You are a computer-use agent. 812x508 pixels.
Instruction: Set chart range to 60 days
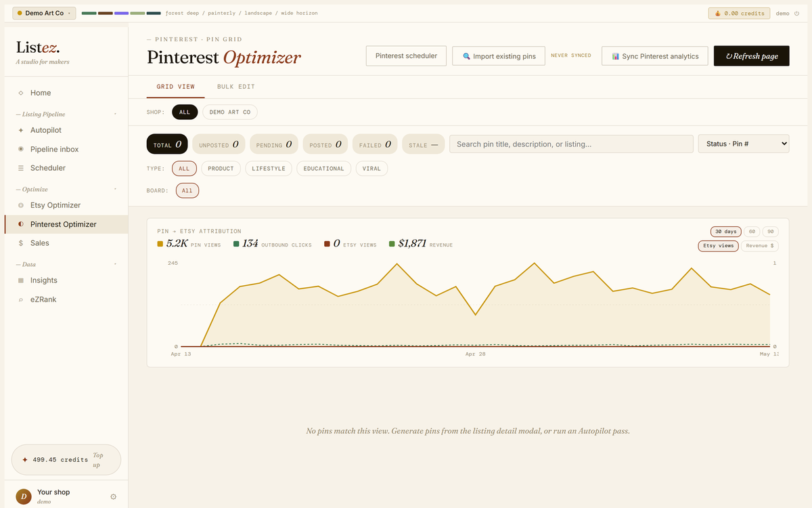tap(752, 232)
